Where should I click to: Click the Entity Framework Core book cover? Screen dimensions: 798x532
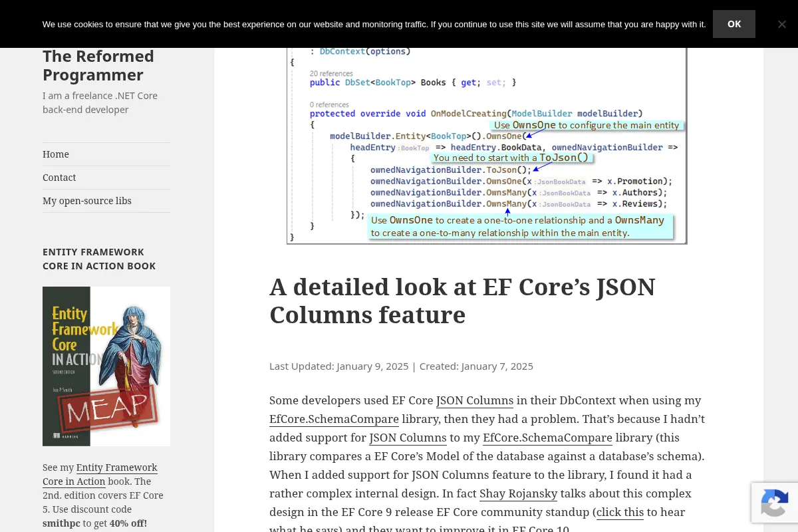(106, 366)
